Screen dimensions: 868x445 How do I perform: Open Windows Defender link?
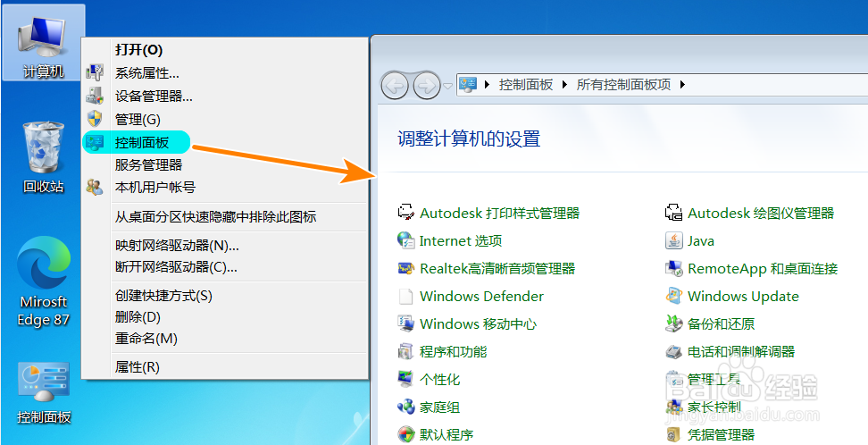(x=481, y=296)
